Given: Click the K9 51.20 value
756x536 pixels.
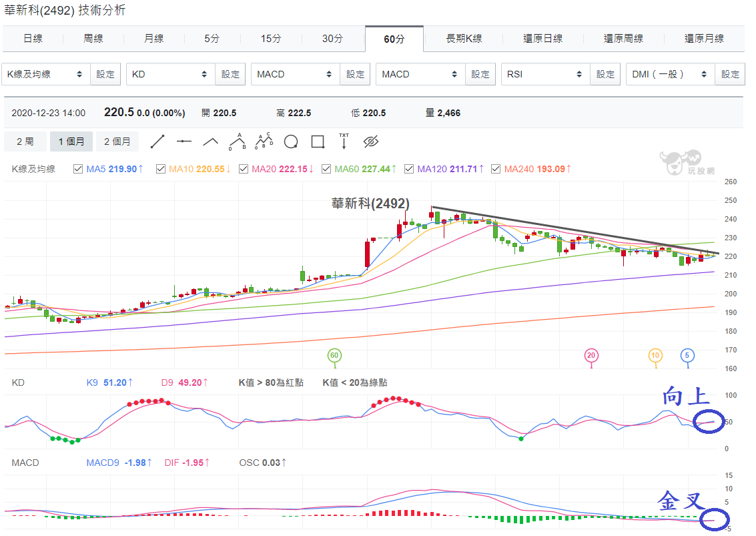Looking at the screenshot, I should tap(109, 382).
